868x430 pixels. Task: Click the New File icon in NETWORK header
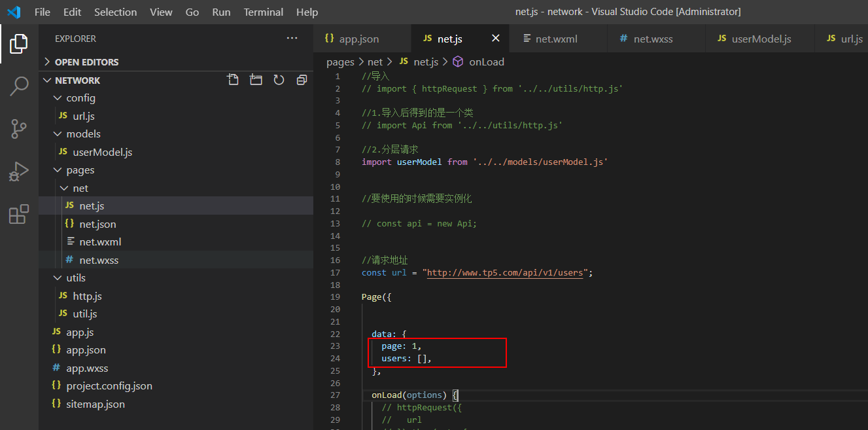[233, 80]
